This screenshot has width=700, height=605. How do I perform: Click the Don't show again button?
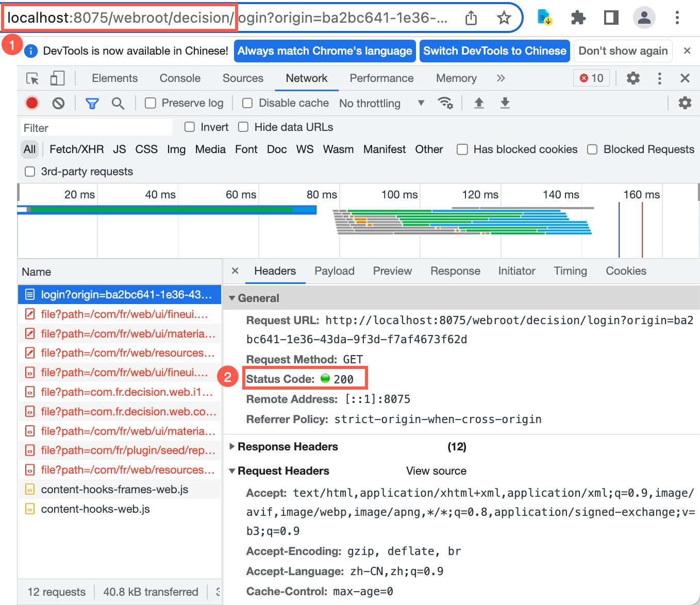point(623,51)
